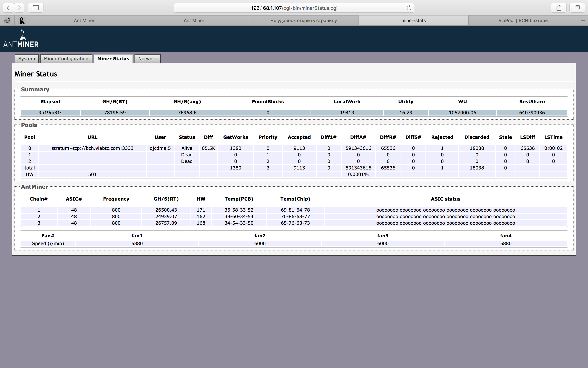Click the fan1 speed 5880
This screenshot has height=368, width=588.
point(137,244)
